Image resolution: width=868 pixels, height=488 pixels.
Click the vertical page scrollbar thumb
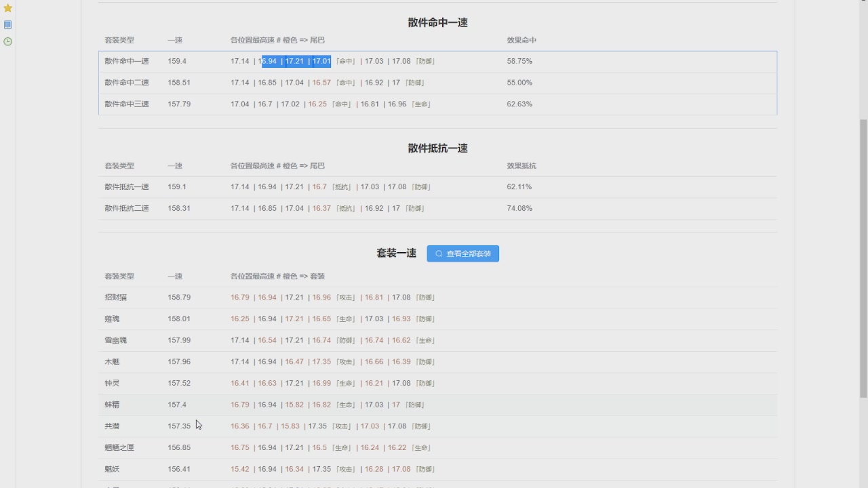coord(863,258)
